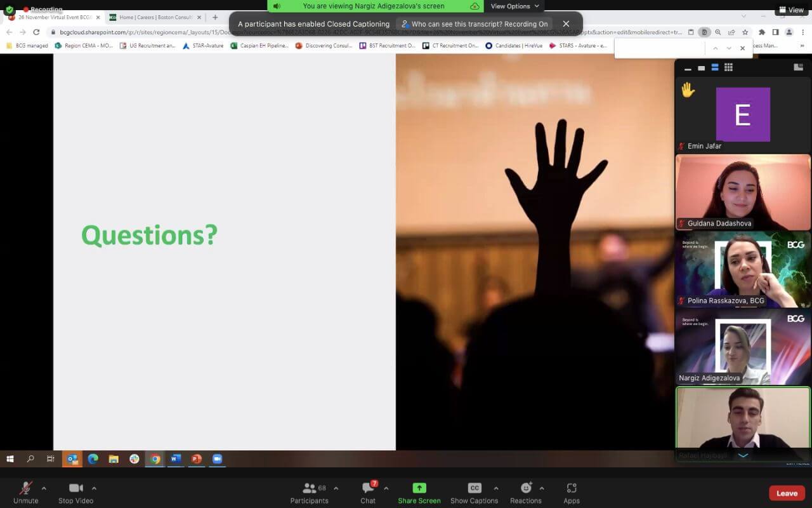
Task: Open the Participants panel
Action: [x=309, y=488]
